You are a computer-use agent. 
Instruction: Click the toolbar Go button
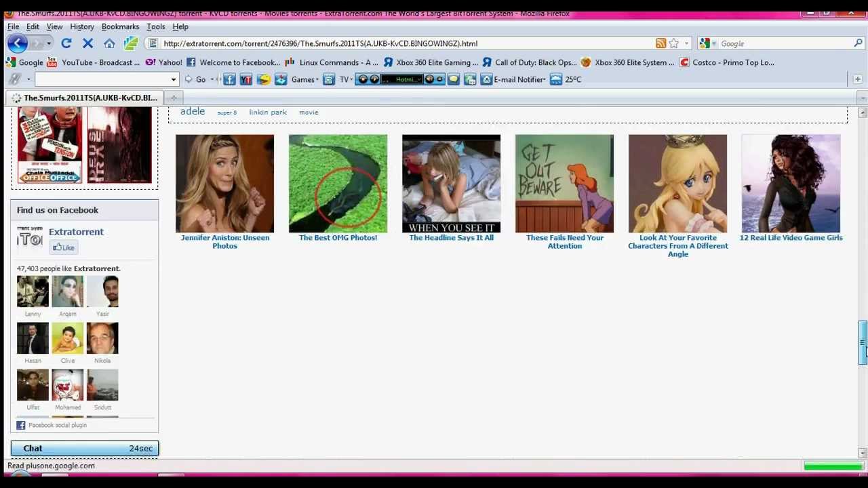pos(195,79)
